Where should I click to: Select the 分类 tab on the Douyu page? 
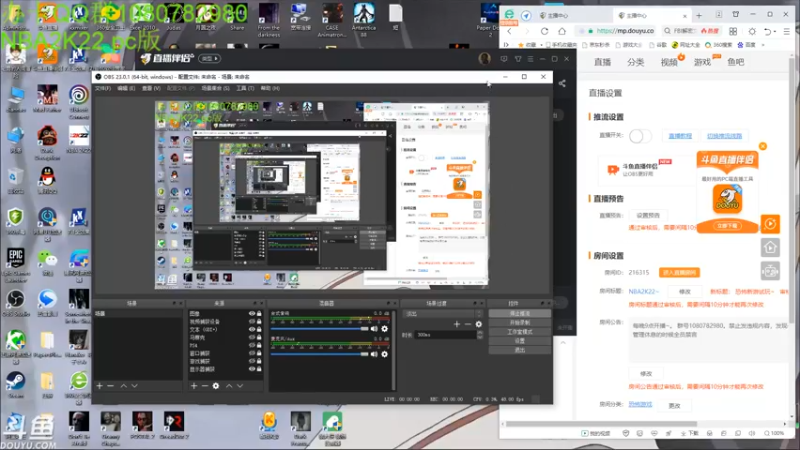click(x=635, y=62)
